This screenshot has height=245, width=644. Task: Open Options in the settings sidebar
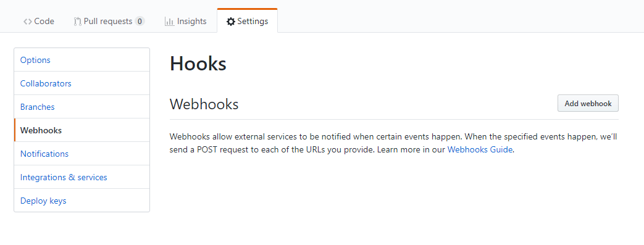(x=82, y=60)
